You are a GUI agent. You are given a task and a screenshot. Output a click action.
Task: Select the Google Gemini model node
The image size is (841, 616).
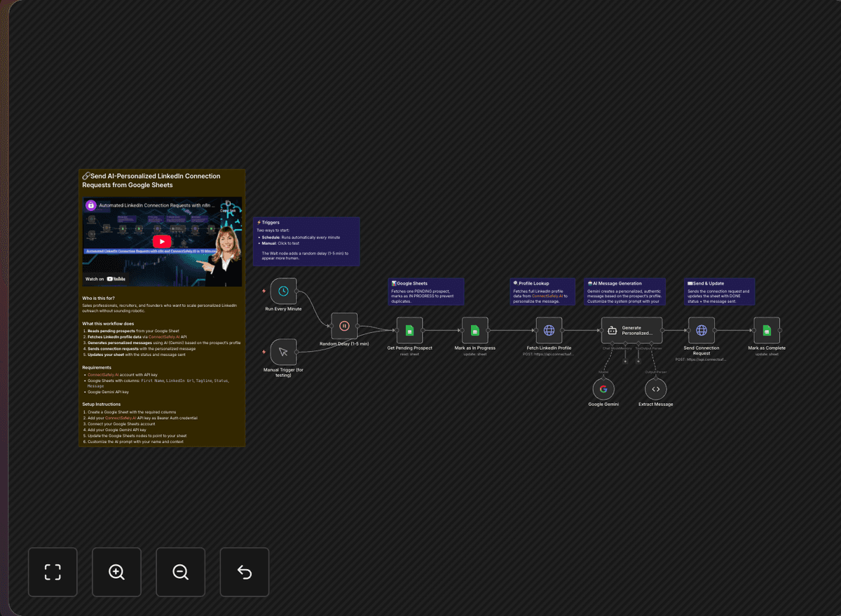click(603, 388)
